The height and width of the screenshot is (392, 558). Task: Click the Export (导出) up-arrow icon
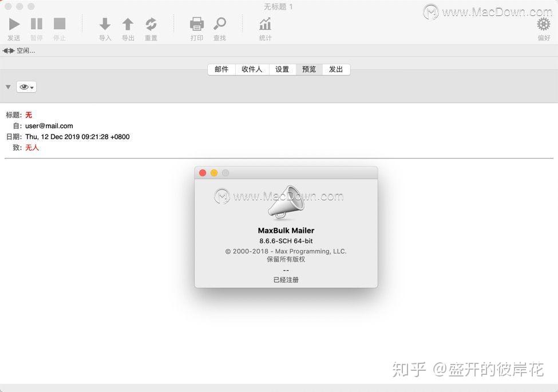(128, 24)
